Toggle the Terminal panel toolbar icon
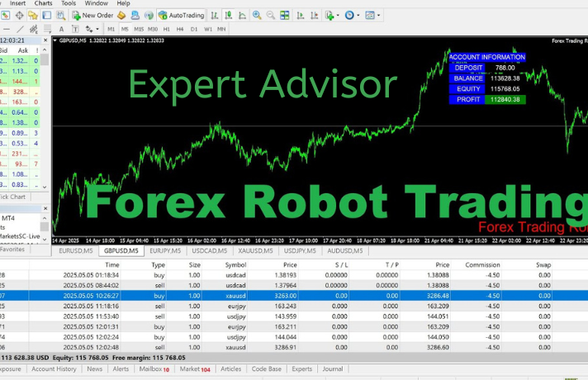This screenshot has width=588, height=380. coord(47,16)
